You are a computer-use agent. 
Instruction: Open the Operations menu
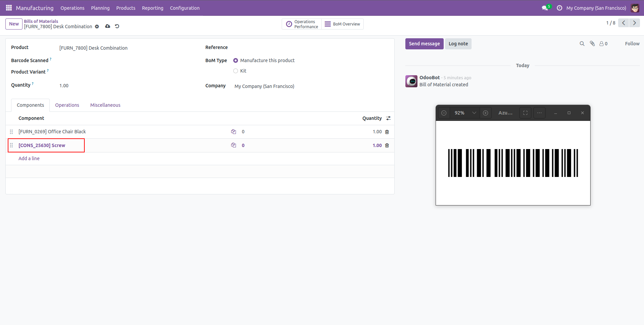[72, 8]
